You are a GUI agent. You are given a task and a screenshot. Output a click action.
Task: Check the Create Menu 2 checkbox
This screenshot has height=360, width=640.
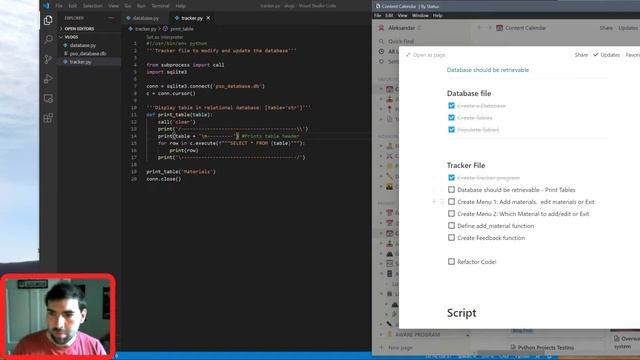pyautogui.click(x=451, y=213)
